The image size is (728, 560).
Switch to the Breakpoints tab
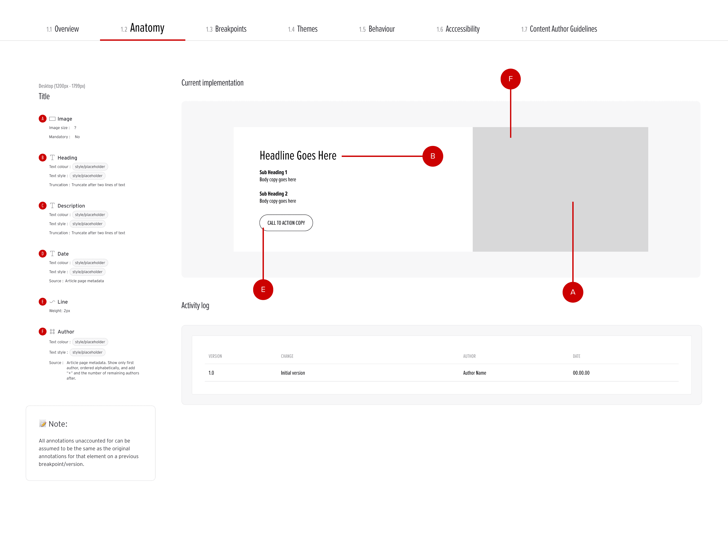click(x=226, y=29)
